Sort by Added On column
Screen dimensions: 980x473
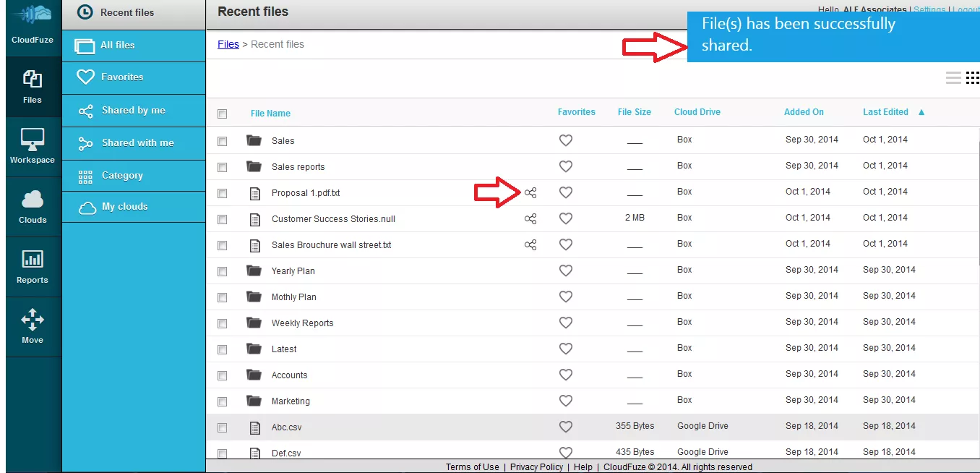tap(804, 112)
